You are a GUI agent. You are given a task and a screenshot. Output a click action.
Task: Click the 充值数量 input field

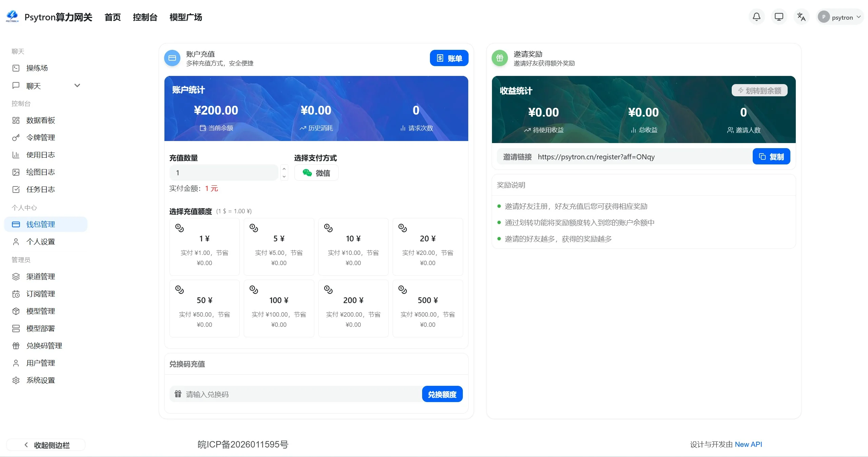pyautogui.click(x=224, y=173)
